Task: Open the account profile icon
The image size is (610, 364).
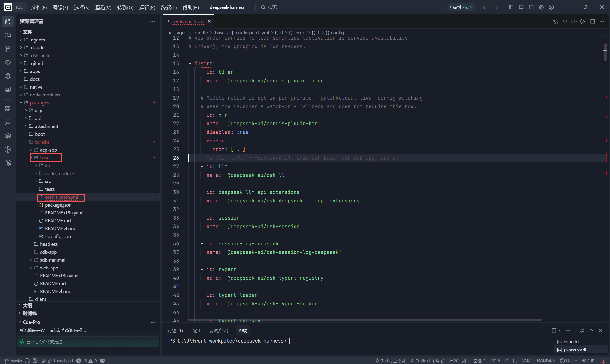Action: (551, 7)
